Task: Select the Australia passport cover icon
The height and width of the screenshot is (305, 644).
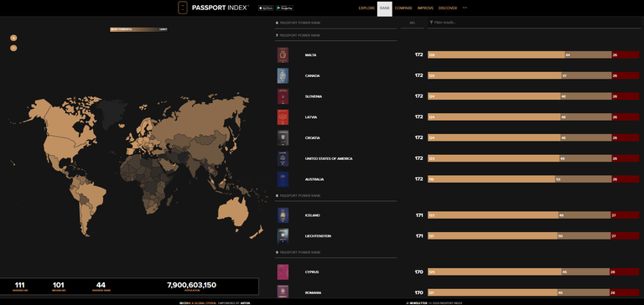Action: click(283, 179)
